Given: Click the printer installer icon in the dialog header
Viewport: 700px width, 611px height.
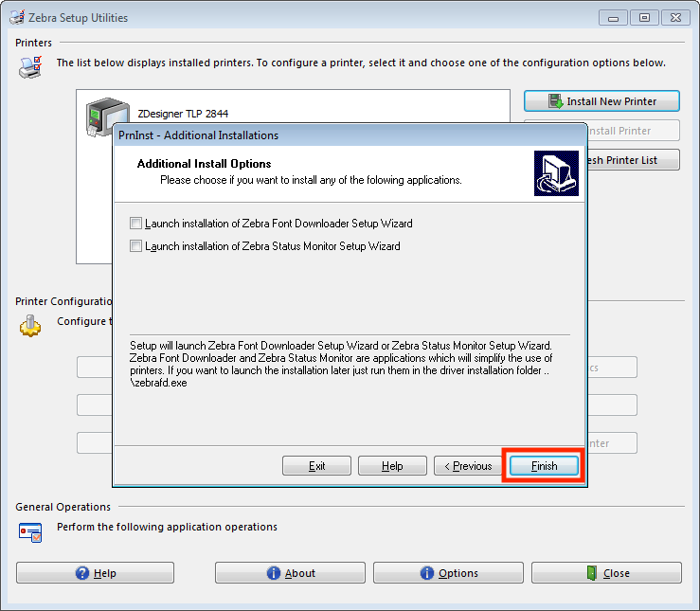Looking at the screenshot, I should click(x=556, y=173).
